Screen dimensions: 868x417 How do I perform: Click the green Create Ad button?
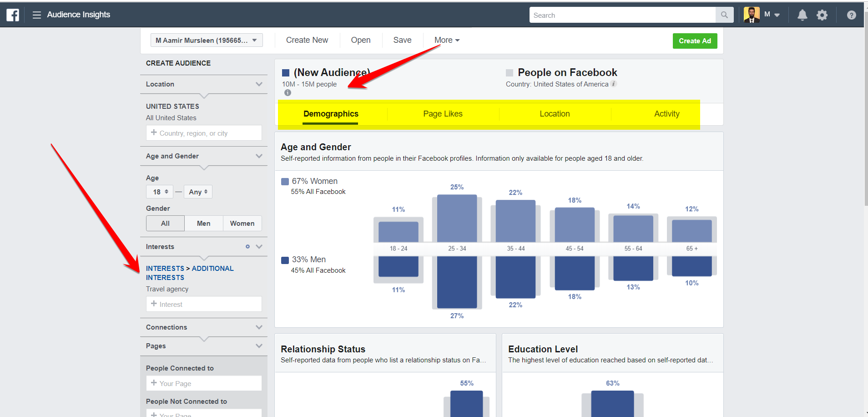coord(695,41)
